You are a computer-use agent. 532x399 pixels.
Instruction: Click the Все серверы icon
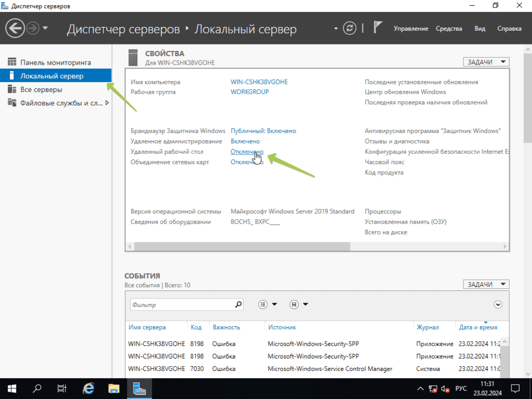point(12,89)
